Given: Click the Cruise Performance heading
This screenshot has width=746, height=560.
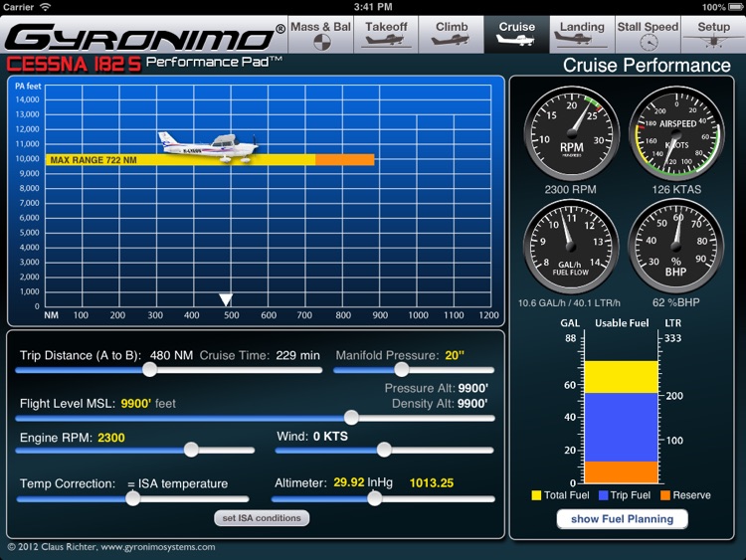Looking at the screenshot, I should 647,66.
